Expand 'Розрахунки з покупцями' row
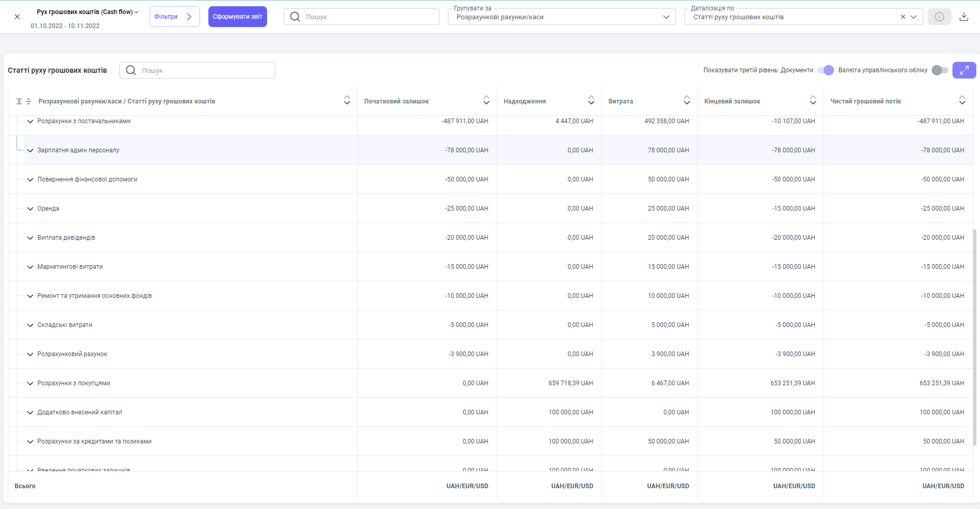980x509 pixels. [30, 383]
